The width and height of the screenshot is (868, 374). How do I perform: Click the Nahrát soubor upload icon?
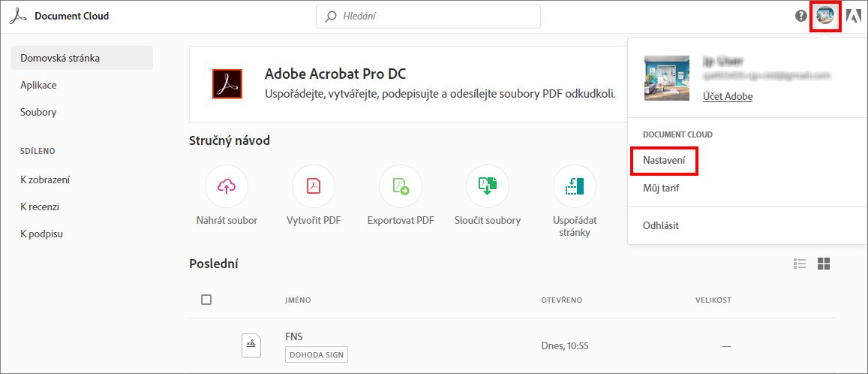coord(226,187)
